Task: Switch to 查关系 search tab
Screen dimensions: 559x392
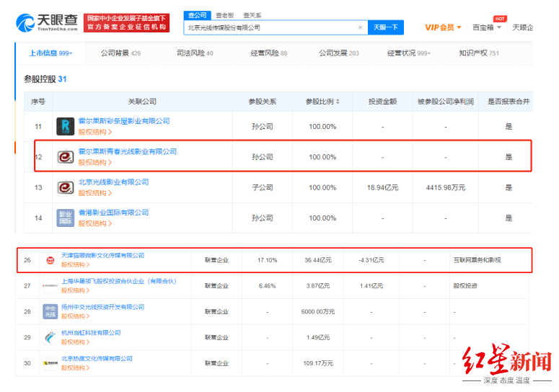Action: point(252,15)
